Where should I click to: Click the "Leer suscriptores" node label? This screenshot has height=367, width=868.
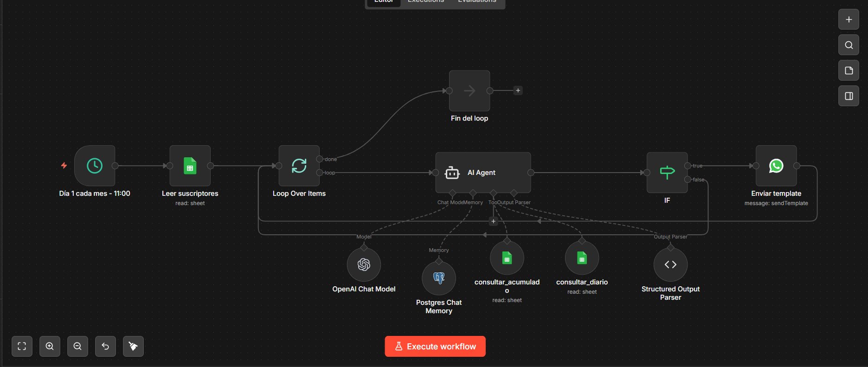[190, 193]
